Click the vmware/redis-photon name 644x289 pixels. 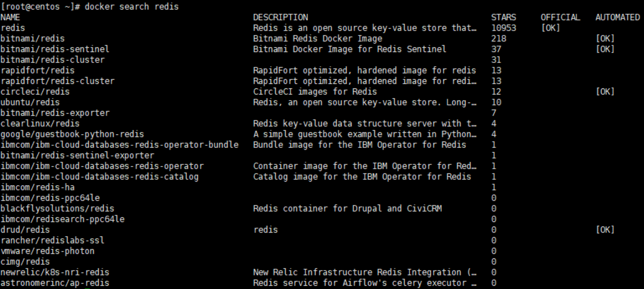[47, 251]
